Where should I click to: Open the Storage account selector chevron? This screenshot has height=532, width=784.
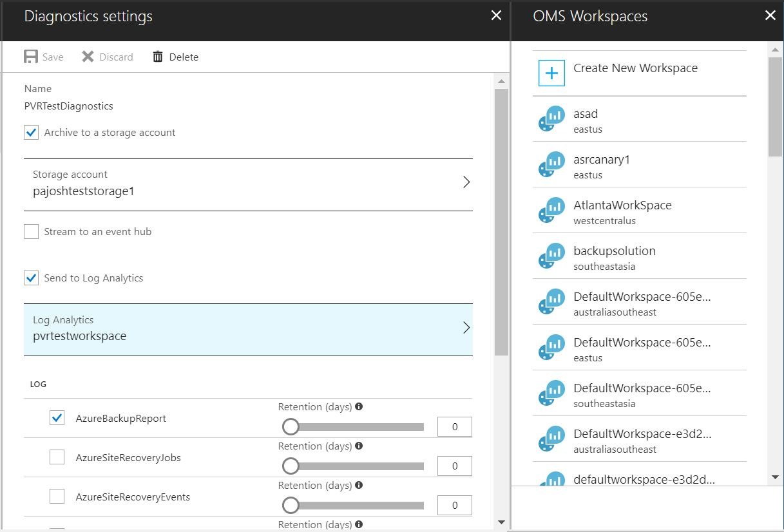pyautogui.click(x=466, y=182)
